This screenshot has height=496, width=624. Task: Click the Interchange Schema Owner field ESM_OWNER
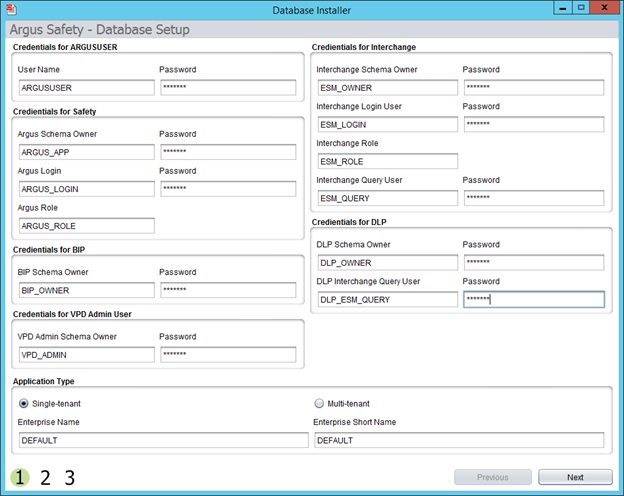[388, 88]
